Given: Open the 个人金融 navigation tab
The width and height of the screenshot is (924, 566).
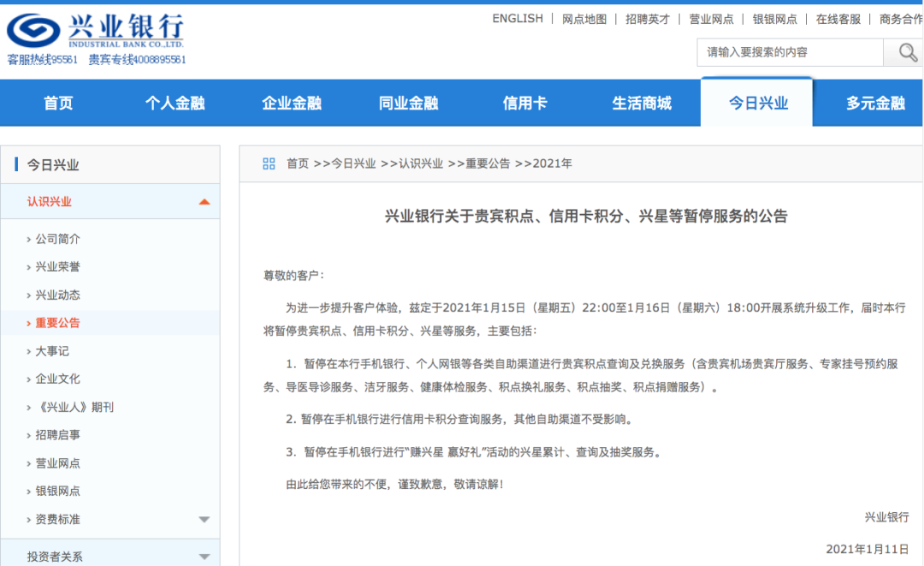Looking at the screenshot, I should coord(175,103).
